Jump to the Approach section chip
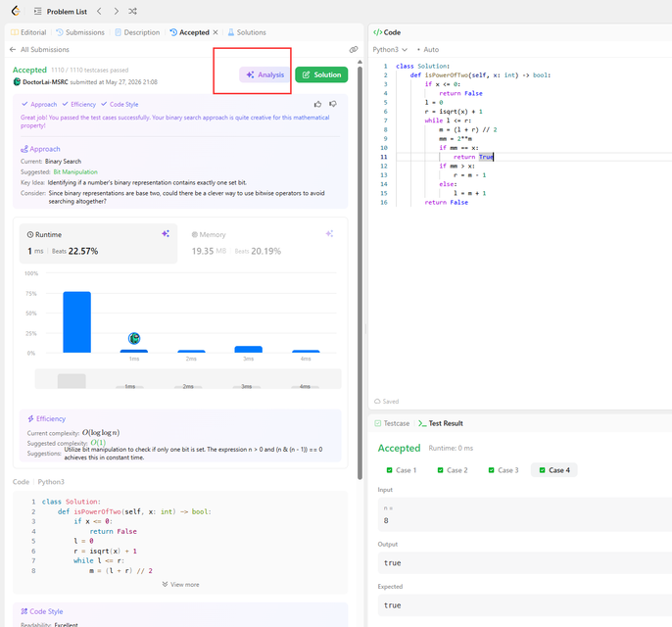Viewport: 672px width, 627px height. tap(39, 104)
